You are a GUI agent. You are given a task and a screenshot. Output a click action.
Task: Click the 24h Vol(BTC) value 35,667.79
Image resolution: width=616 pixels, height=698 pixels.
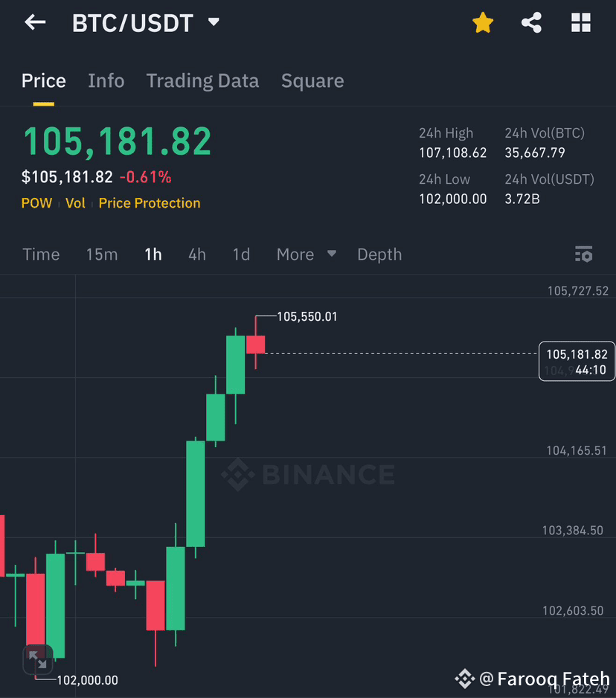535,153
